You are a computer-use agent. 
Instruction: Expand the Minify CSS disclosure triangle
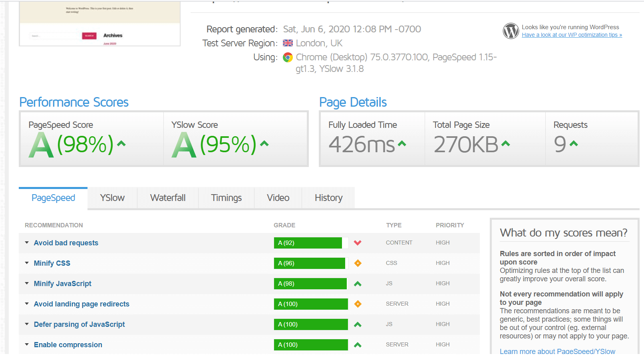[27, 263]
